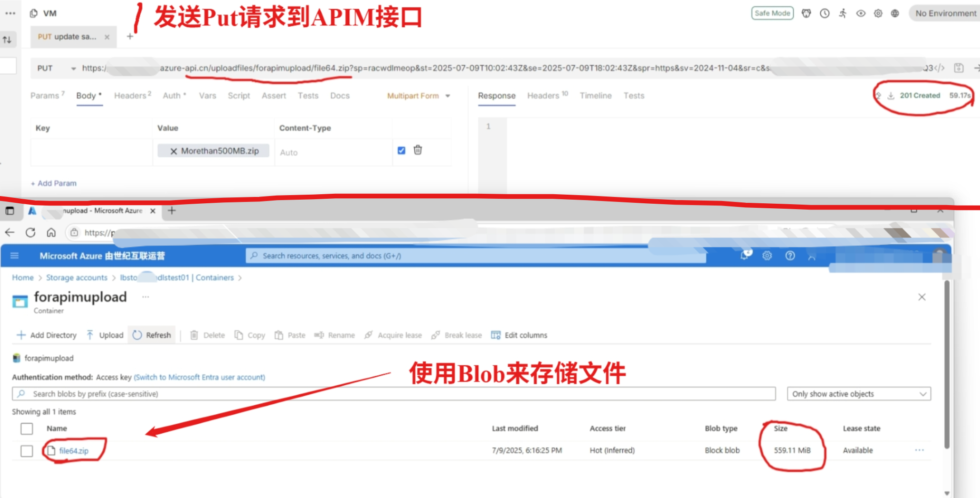980x498 pixels.
Task: Open the file64.zip blob link
Action: [73, 451]
